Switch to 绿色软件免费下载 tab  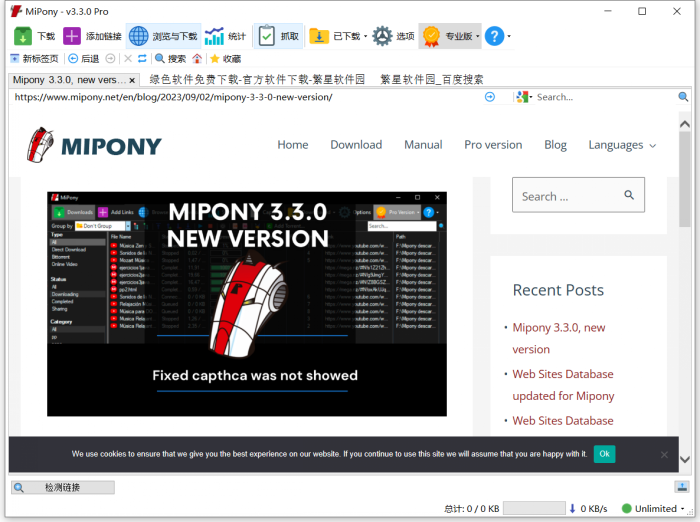257,79
